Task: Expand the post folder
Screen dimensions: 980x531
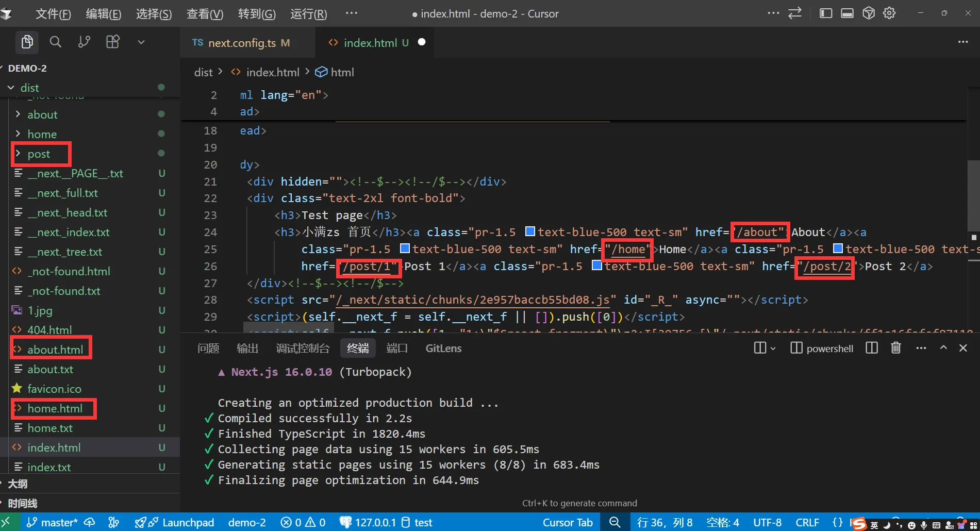Action: 39,154
